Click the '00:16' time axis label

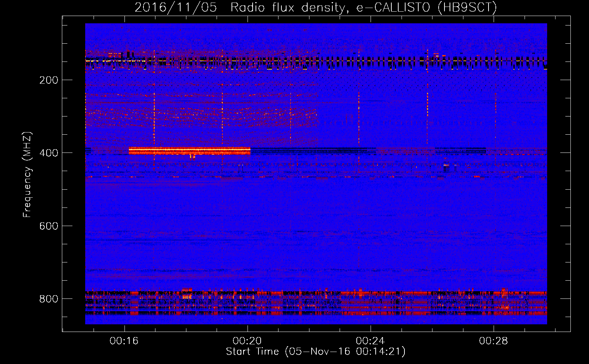point(124,341)
